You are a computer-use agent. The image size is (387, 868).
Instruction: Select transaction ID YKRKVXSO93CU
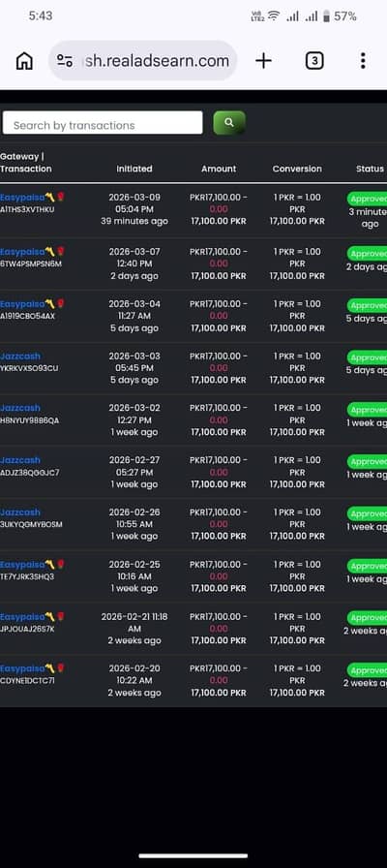(x=29, y=368)
